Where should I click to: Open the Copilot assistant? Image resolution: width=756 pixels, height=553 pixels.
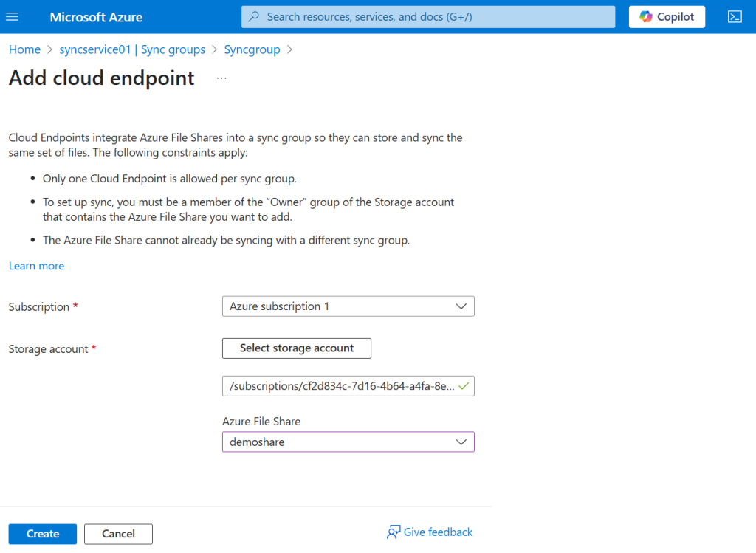tap(667, 17)
